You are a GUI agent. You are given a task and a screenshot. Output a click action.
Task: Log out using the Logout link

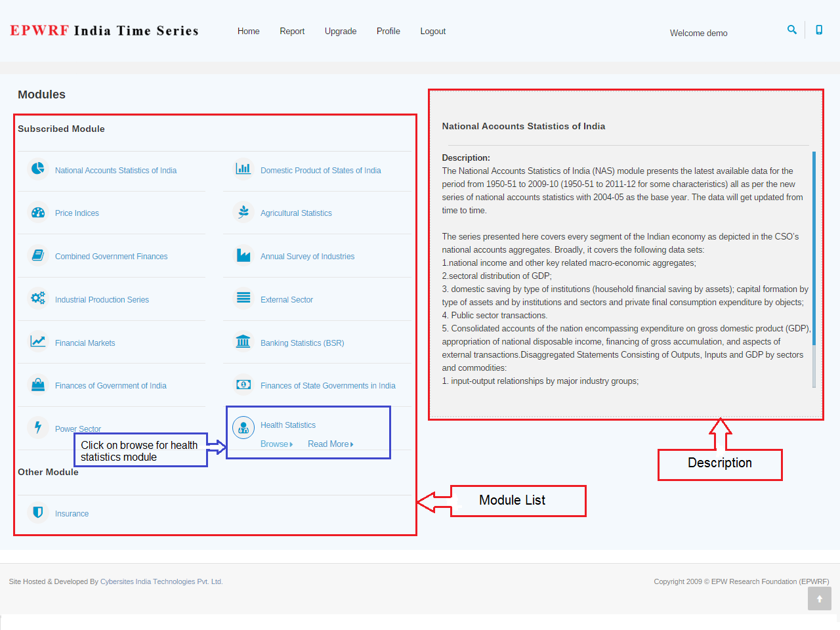coord(433,31)
